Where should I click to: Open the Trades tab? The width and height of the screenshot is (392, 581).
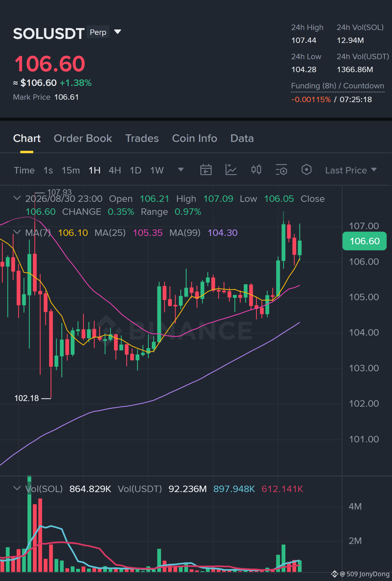tap(142, 138)
